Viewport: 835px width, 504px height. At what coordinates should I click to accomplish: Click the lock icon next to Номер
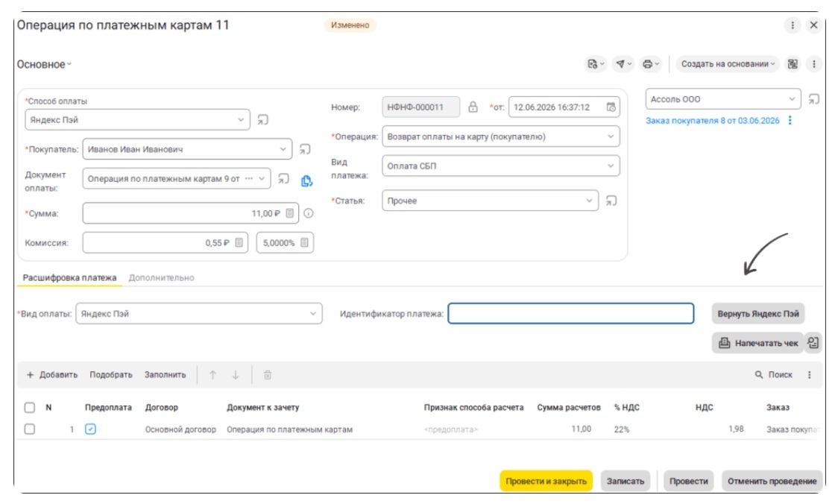coord(473,107)
